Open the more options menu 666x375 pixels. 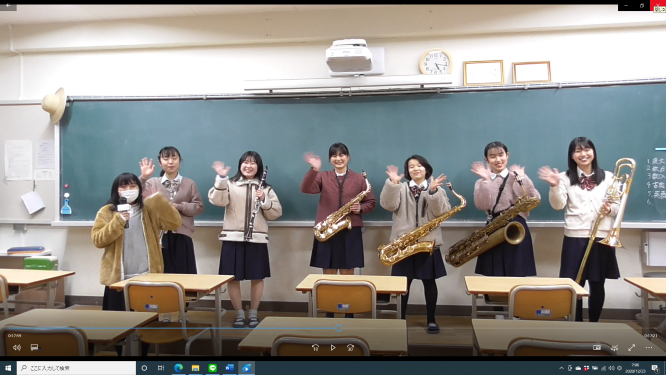(x=649, y=347)
